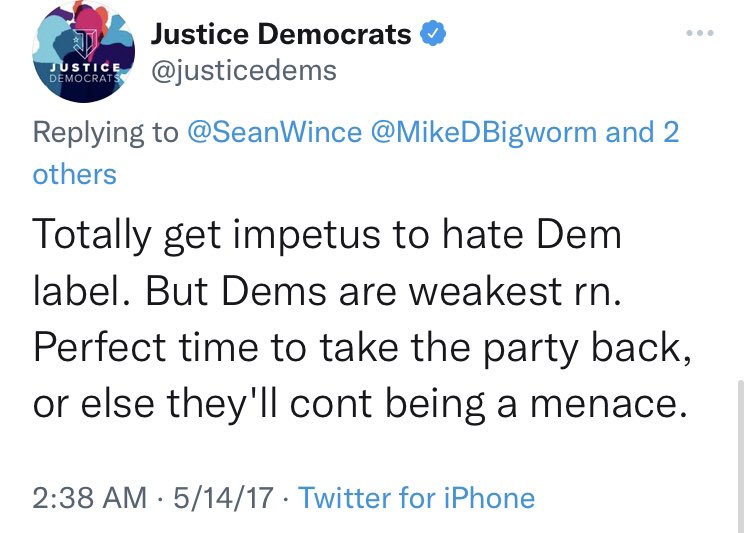
Task: Click the blue verified checkmark badge
Action: pyautogui.click(x=432, y=34)
